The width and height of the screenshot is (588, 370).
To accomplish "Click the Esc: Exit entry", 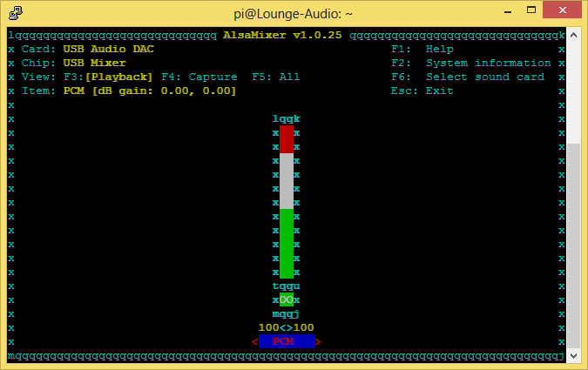I will tap(422, 91).
